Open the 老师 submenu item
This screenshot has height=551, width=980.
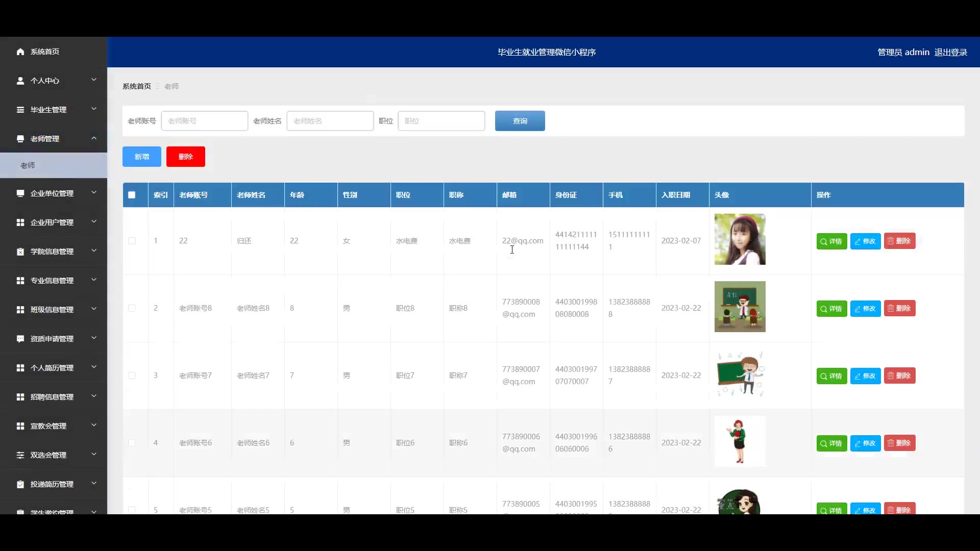54,165
